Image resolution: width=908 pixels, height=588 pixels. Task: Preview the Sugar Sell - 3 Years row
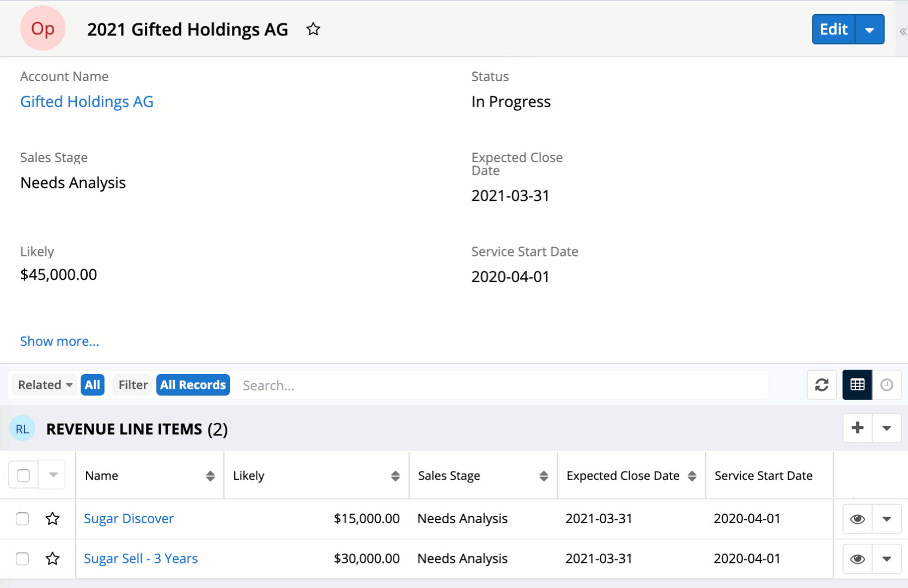(857, 559)
